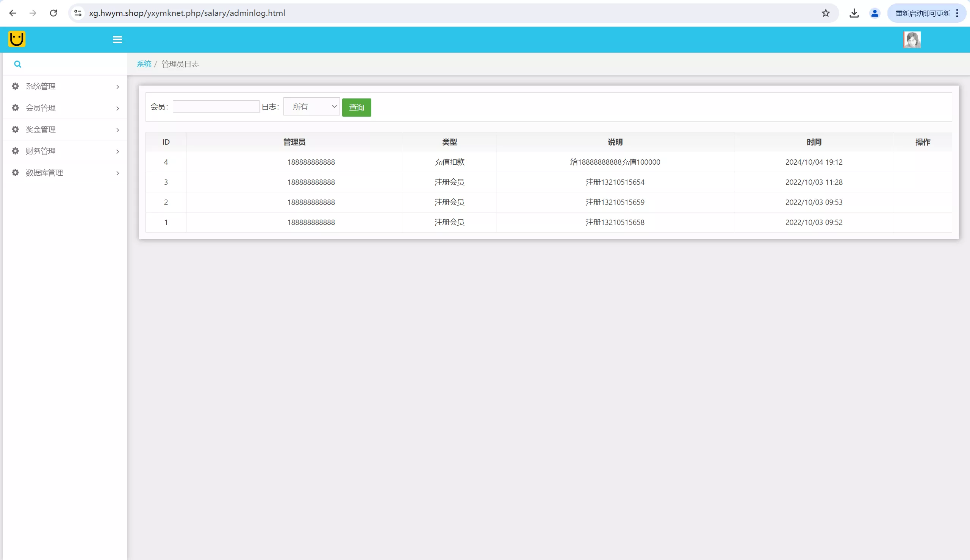Open the 日志 type dropdown
Screen dimensions: 970x560
pos(311,106)
